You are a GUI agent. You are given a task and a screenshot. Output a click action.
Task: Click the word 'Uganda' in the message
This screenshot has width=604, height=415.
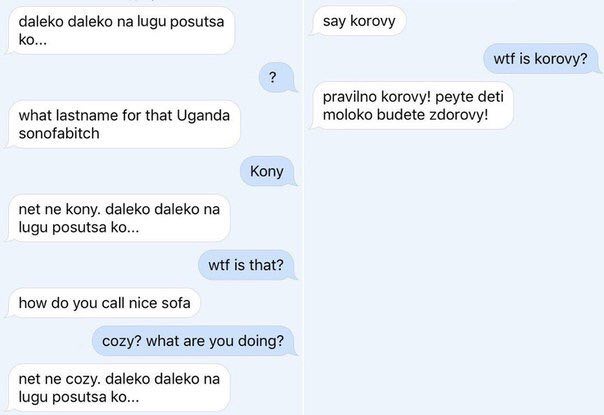pyautogui.click(x=203, y=116)
